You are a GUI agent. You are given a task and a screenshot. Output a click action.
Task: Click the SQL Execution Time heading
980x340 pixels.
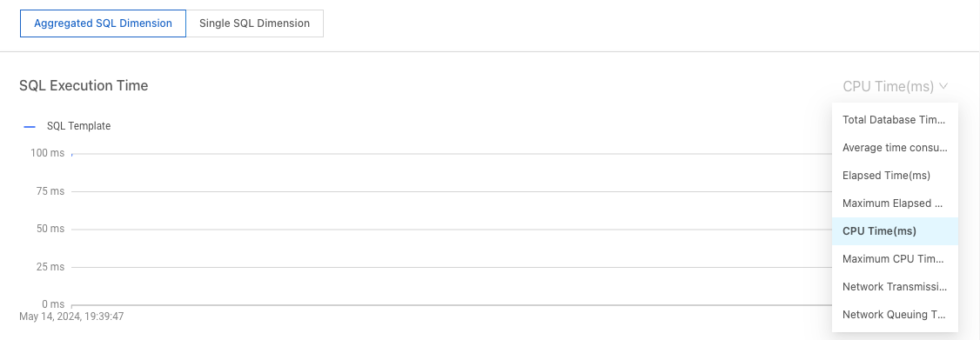click(x=84, y=85)
